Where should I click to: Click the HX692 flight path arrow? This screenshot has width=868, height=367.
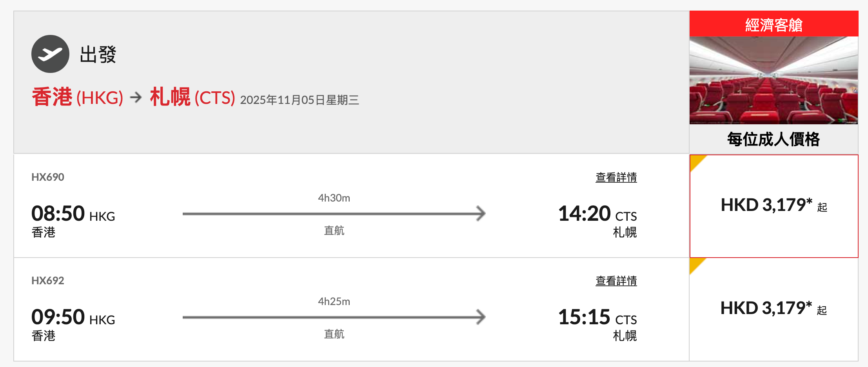334,317
